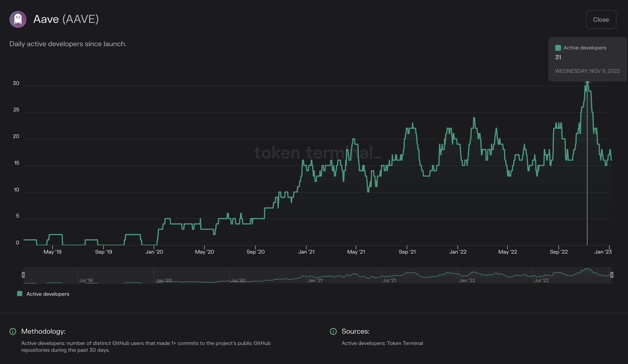The image size is (628, 364).
Task: Click the token terminal watermark
Action: pos(317,153)
